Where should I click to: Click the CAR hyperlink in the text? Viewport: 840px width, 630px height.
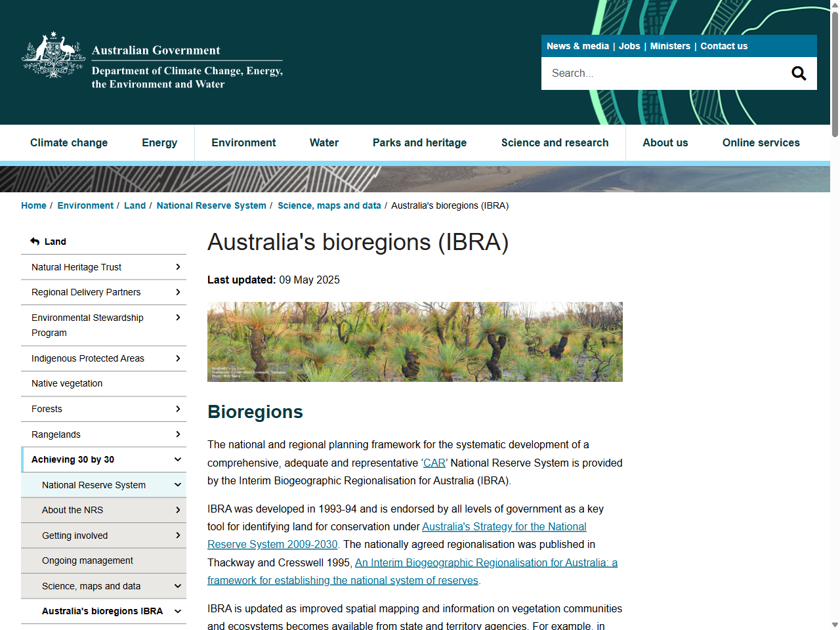(434, 463)
